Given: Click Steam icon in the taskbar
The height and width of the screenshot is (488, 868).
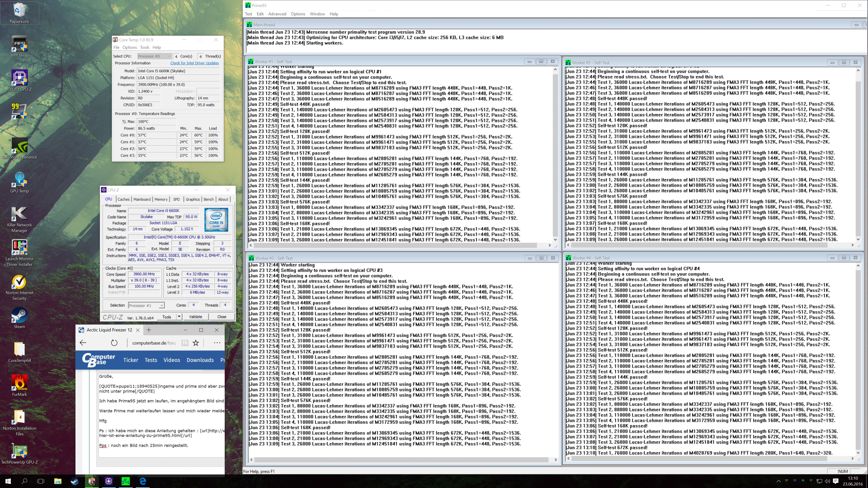Looking at the screenshot, I should pos(74,482).
